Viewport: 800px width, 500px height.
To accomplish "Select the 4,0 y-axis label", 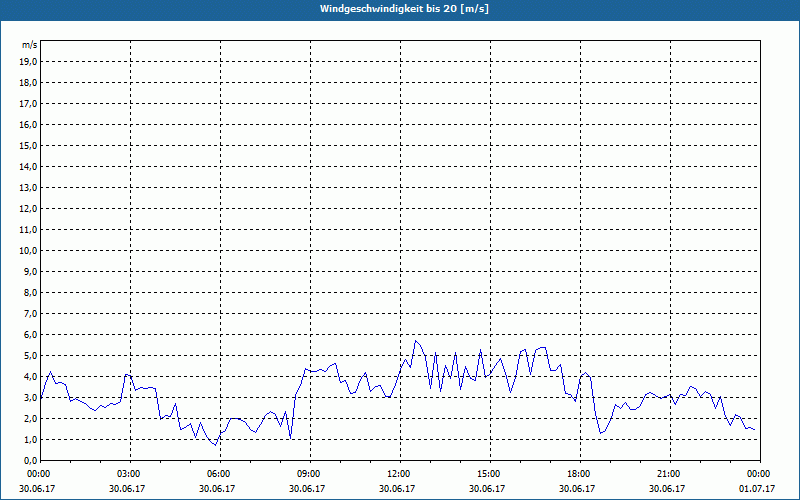I will 30,377.
